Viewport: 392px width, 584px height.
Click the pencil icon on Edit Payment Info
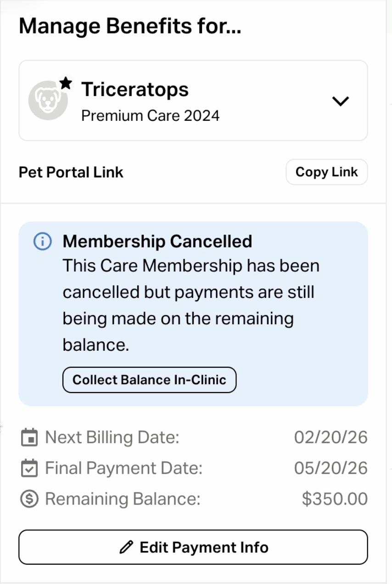pos(126,547)
